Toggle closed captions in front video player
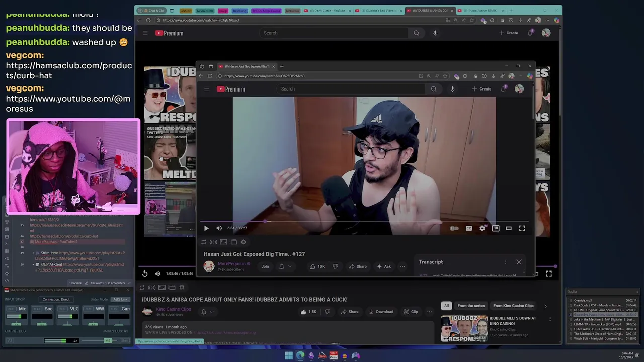Screen dimensions: 644x362 pos(469,228)
